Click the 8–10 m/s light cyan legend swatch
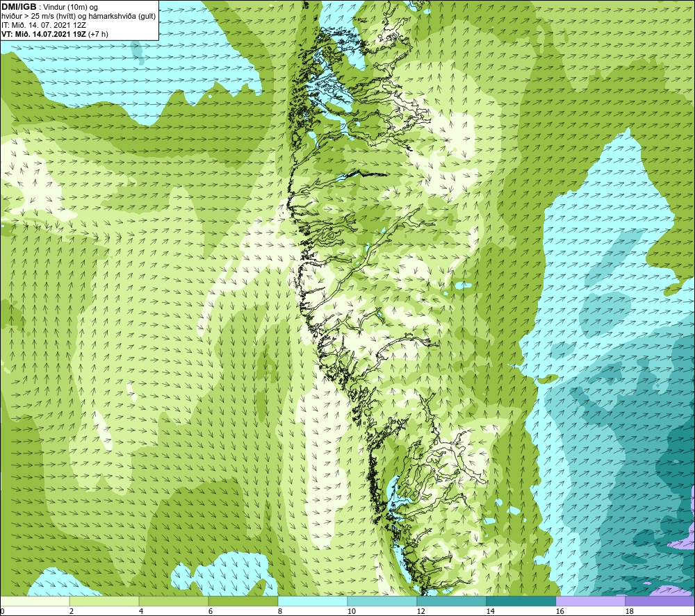The height and width of the screenshot is (616, 695). coord(313,601)
